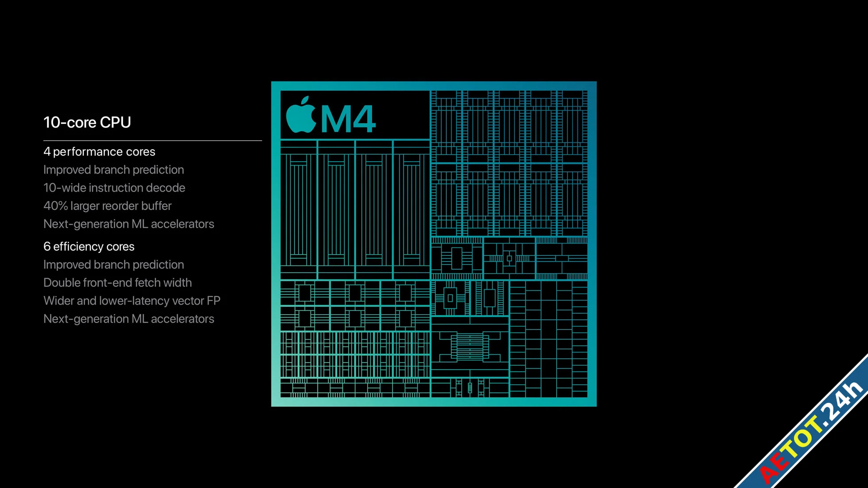Select the 6 efficiency cores label
This screenshot has height=488, width=868.
89,245
